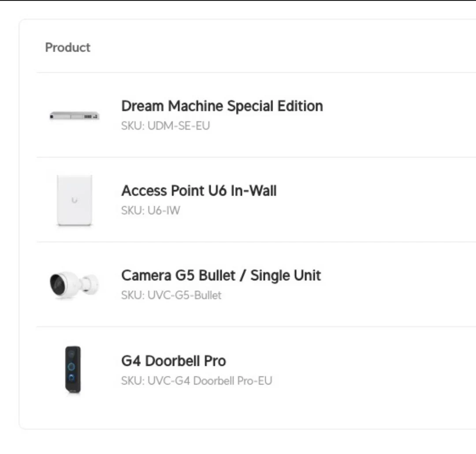
Task: Click the Camera G5 Bullet product image
Action: tap(74, 284)
